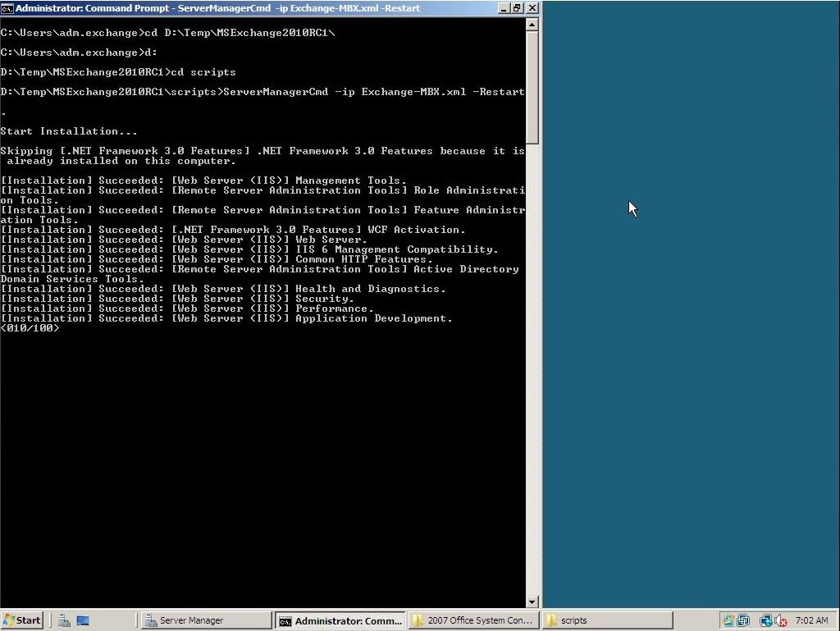Screen dimensions: 840x631
Task: Click the 'Management Tools' succeeded line
Action: (203, 181)
